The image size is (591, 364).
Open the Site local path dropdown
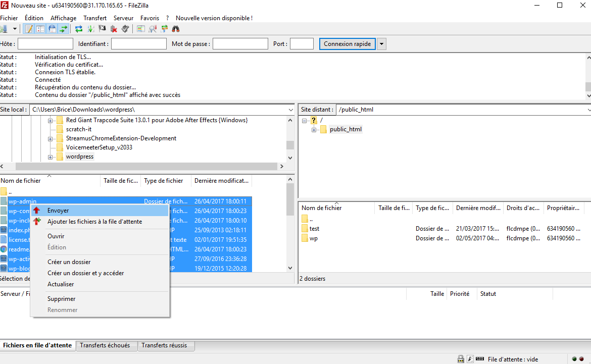pyautogui.click(x=290, y=110)
